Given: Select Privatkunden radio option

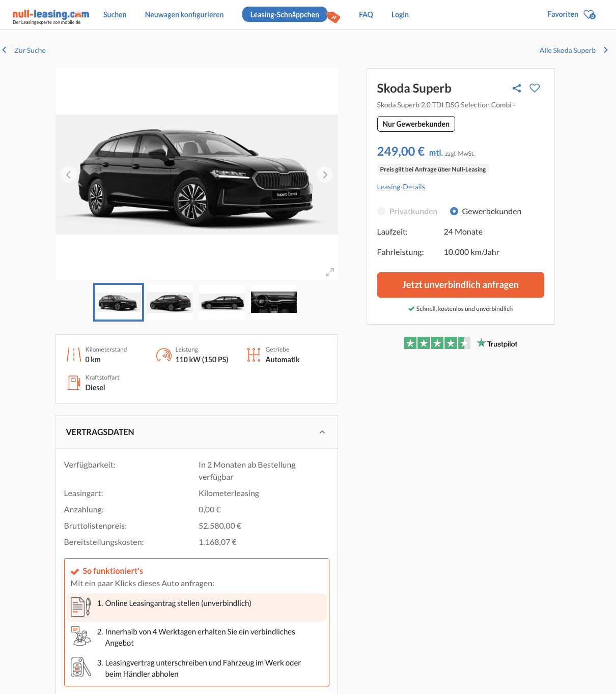Looking at the screenshot, I should point(381,211).
